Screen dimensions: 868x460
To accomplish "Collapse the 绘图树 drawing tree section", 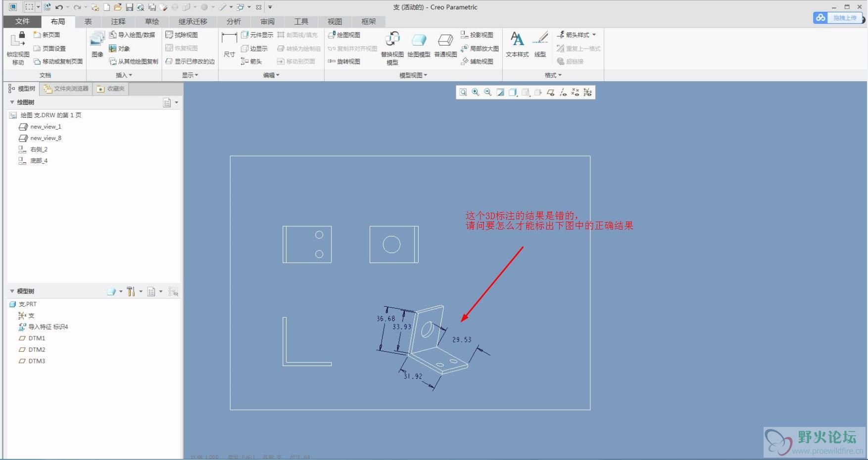I will 12,102.
